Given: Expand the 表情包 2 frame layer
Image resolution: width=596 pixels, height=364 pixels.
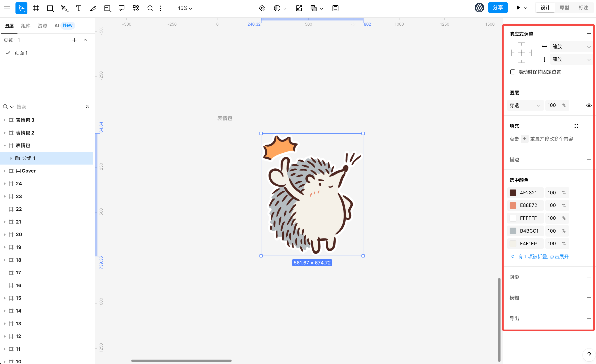Looking at the screenshot, I should [x=5, y=133].
